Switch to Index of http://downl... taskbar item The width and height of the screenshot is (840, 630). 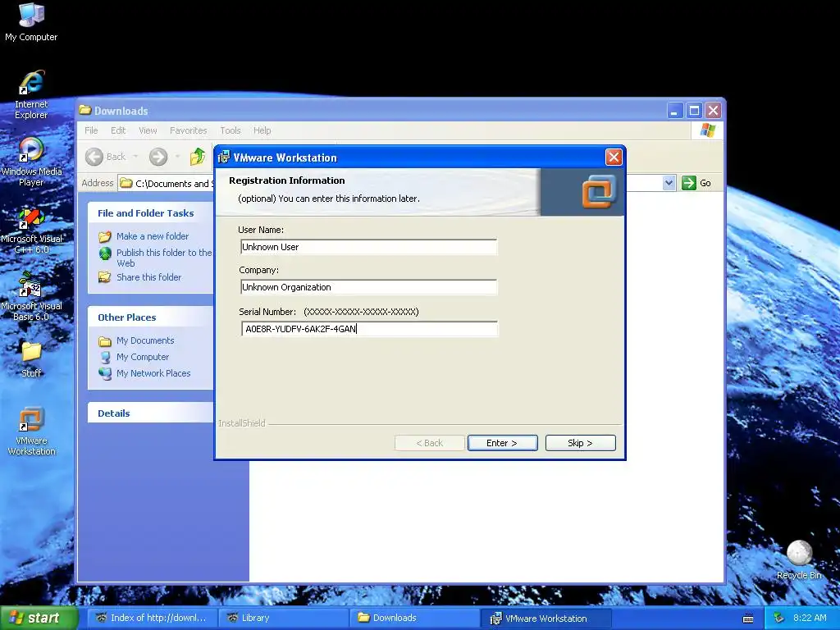(x=152, y=618)
